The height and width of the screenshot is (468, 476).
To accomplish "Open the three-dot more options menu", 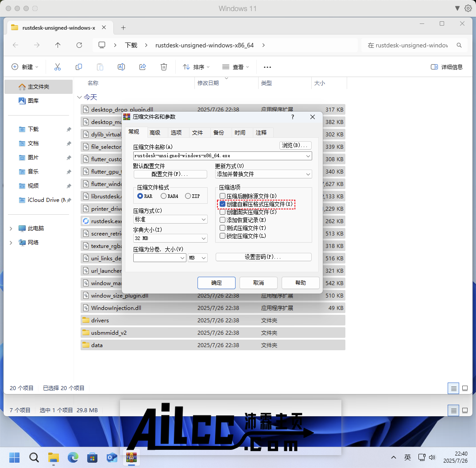I will tap(267, 67).
